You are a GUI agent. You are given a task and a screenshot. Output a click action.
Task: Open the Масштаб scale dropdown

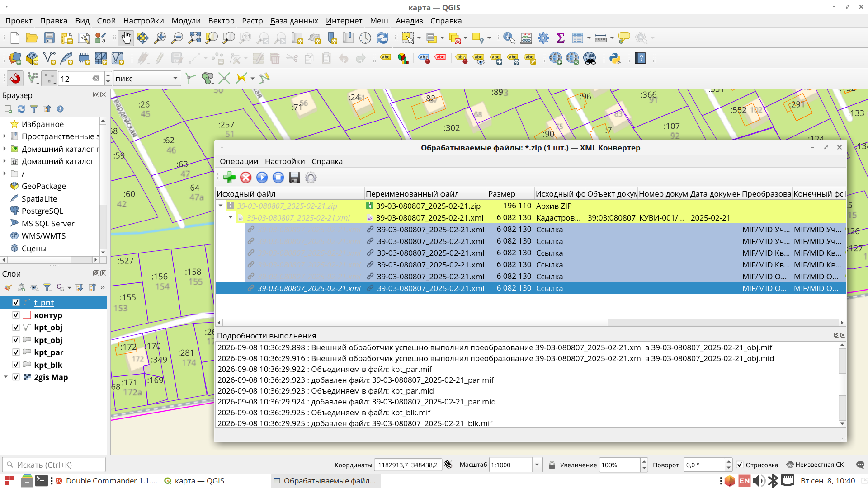[x=537, y=465]
